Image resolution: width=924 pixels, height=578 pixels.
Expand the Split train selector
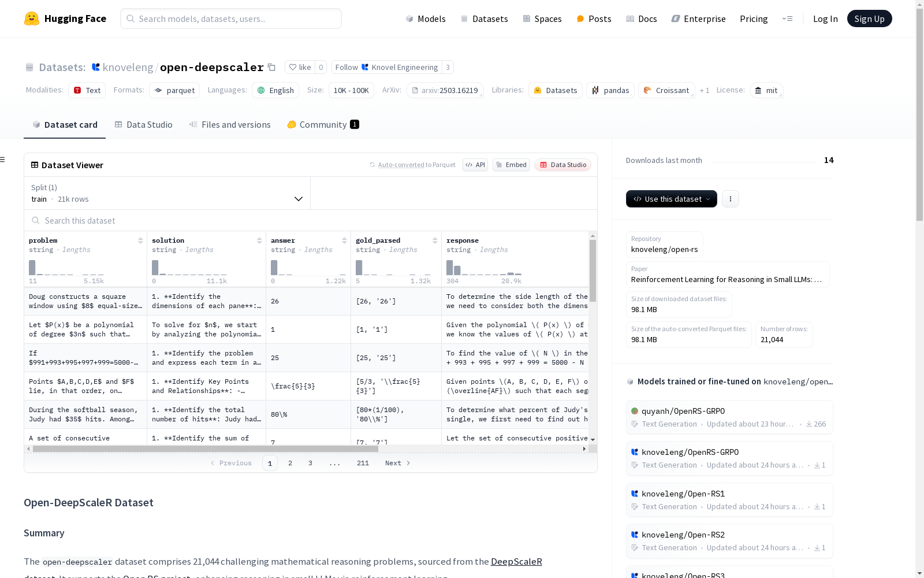(167, 193)
